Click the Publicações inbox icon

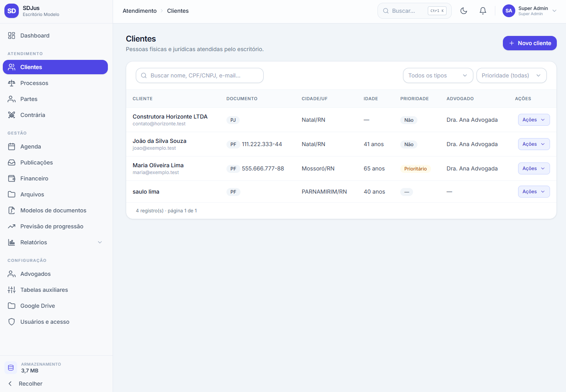pos(12,162)
